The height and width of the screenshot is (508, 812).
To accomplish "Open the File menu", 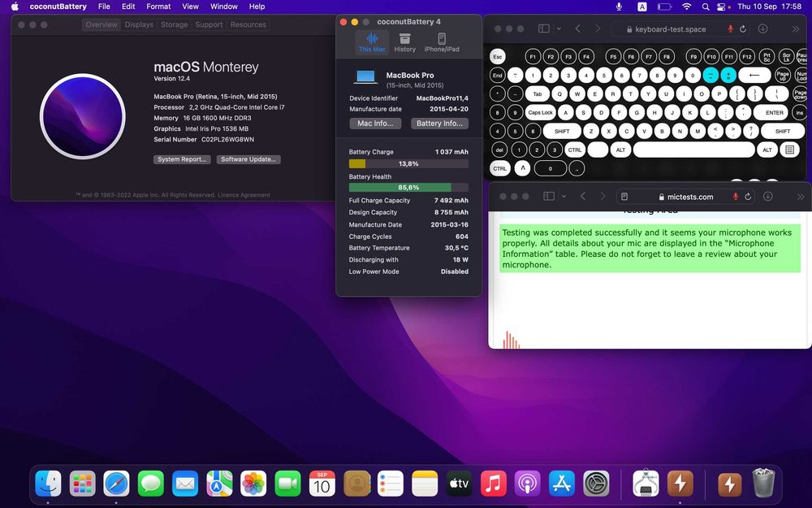I will click(x=104, y=7).
